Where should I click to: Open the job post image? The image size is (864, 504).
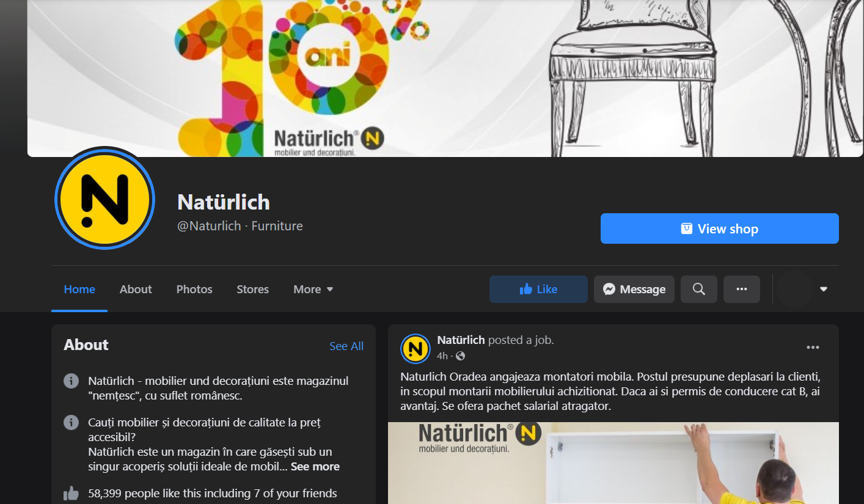pos(613,463)
